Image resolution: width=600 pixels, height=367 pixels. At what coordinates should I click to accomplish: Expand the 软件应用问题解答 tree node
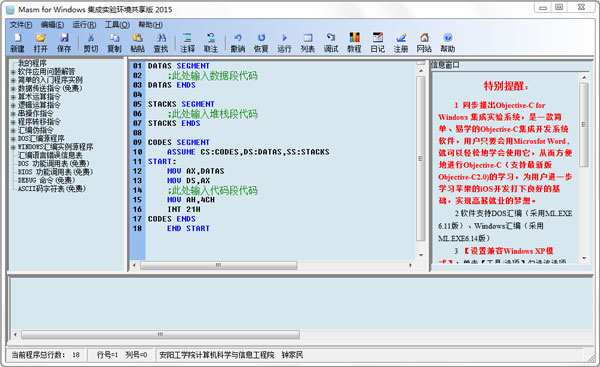click(13, 72)
